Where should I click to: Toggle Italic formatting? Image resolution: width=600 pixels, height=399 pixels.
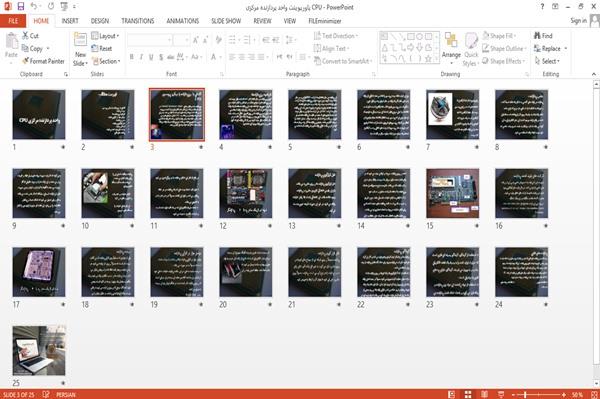tap(141, 57)
